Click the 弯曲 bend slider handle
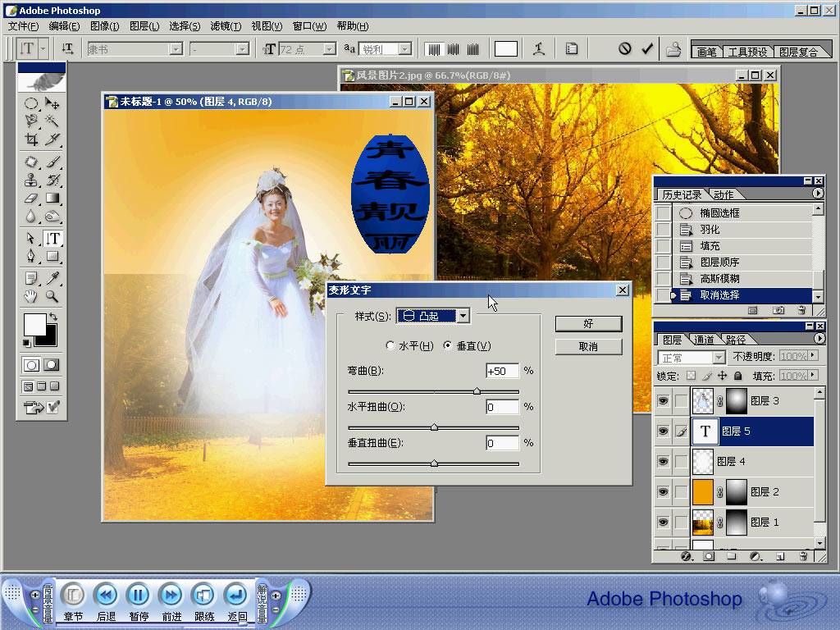 [x=477, y=391]
